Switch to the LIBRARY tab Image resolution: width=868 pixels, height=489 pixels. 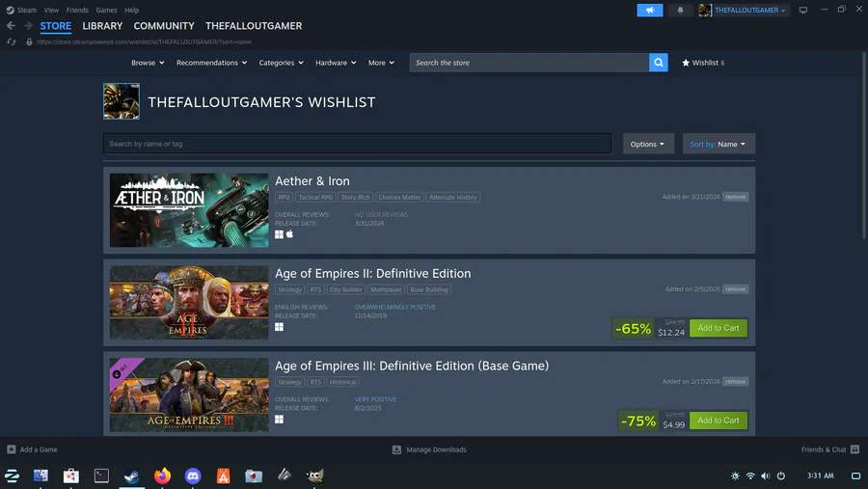pos(102,26)
